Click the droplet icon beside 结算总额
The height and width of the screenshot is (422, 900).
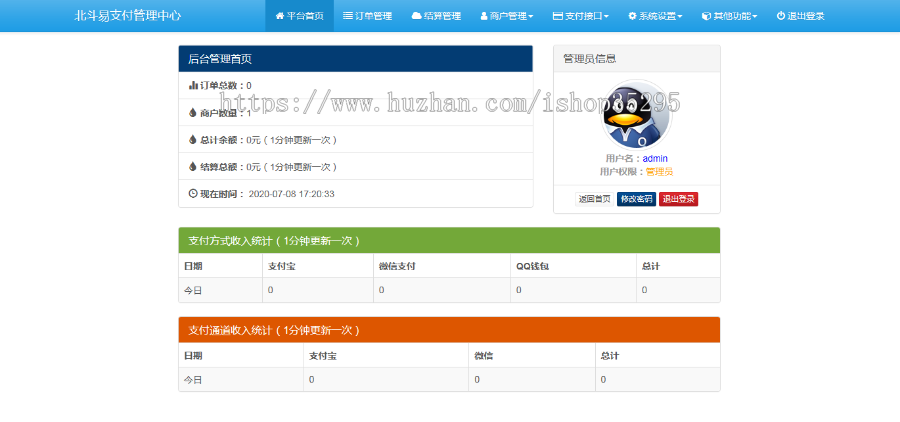point(193,167)
